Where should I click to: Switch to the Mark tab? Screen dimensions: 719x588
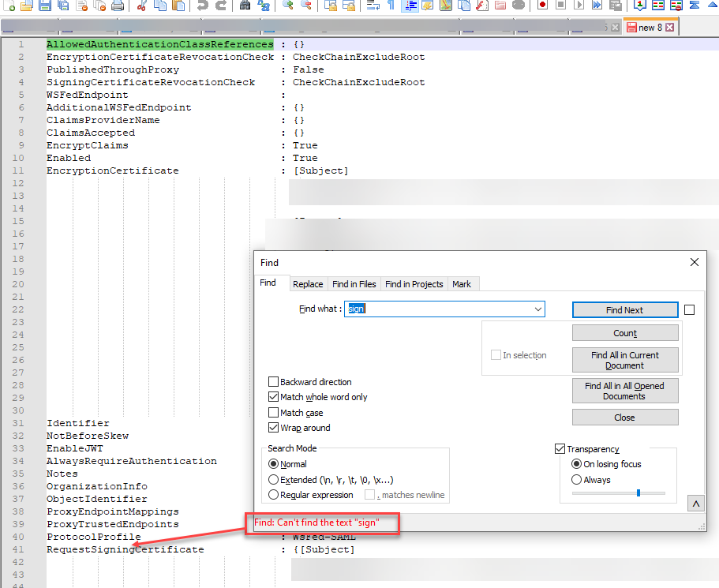(x=461, y=284)
